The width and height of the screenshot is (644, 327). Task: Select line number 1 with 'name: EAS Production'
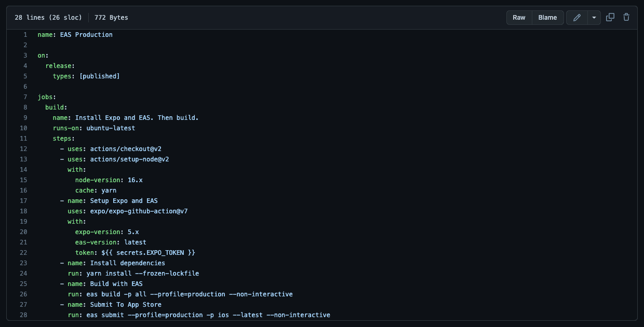tap(25, 34)
